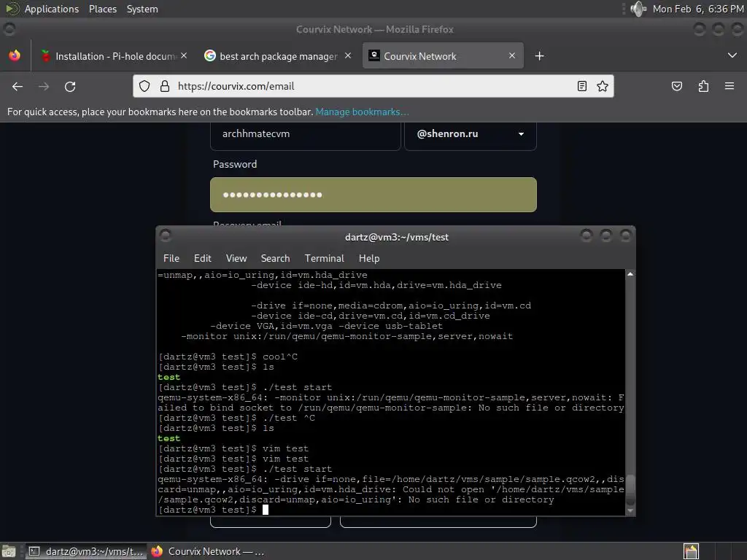Click the Firefox forward arrow
This screenshot has height=560, width=747.
click(44, 86)
